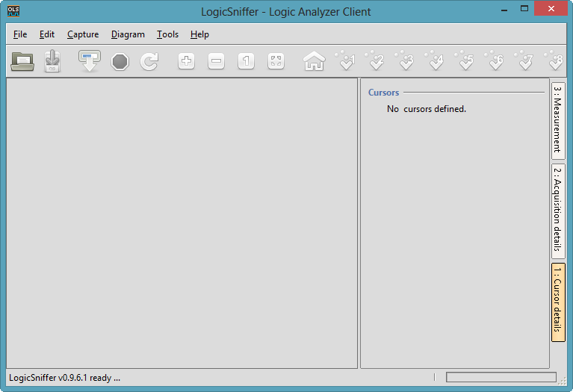Open the Capture menu
The image size is (573, 392).
pos(83,34)
